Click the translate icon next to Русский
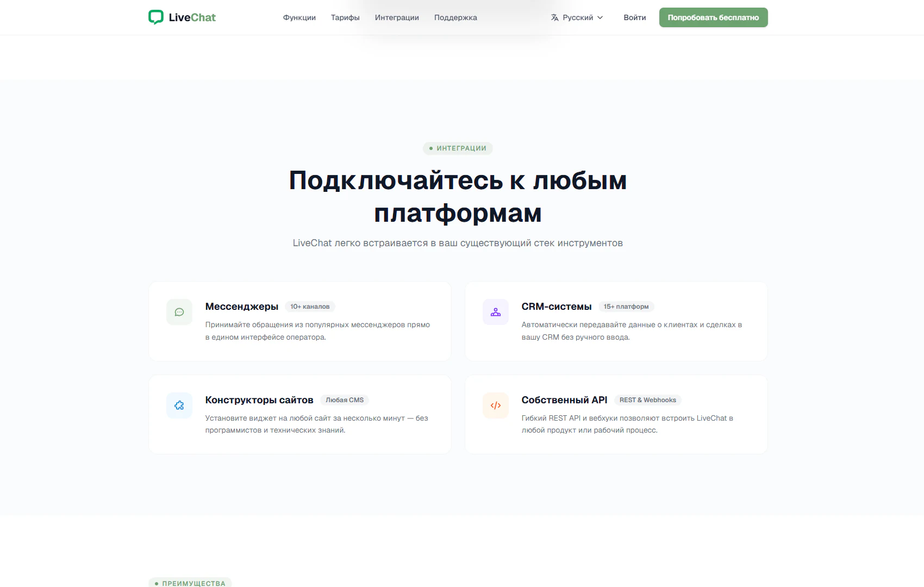This screenshot has width=924, height=587. [554, 17]
